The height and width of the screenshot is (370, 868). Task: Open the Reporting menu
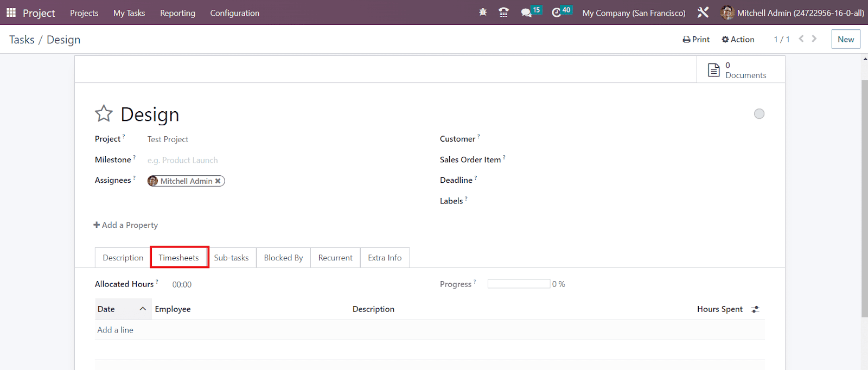point(177,13)
